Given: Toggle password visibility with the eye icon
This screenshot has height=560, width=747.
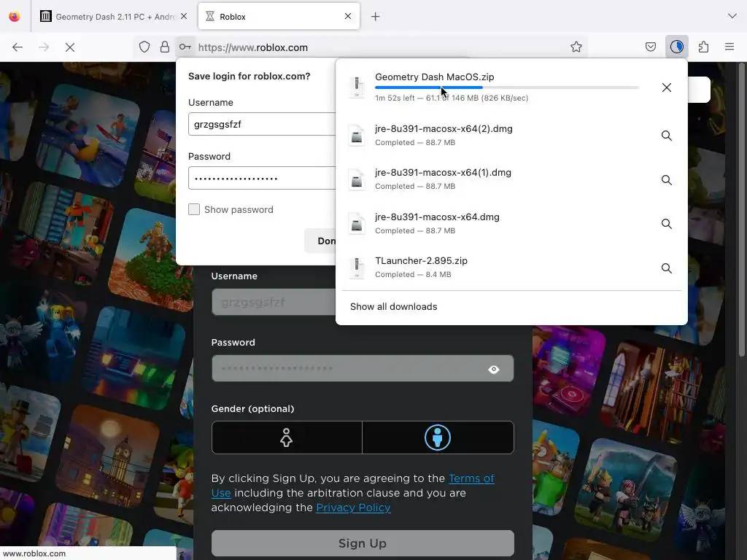Looking at the screenshot, I should click(x=494, y=369).
